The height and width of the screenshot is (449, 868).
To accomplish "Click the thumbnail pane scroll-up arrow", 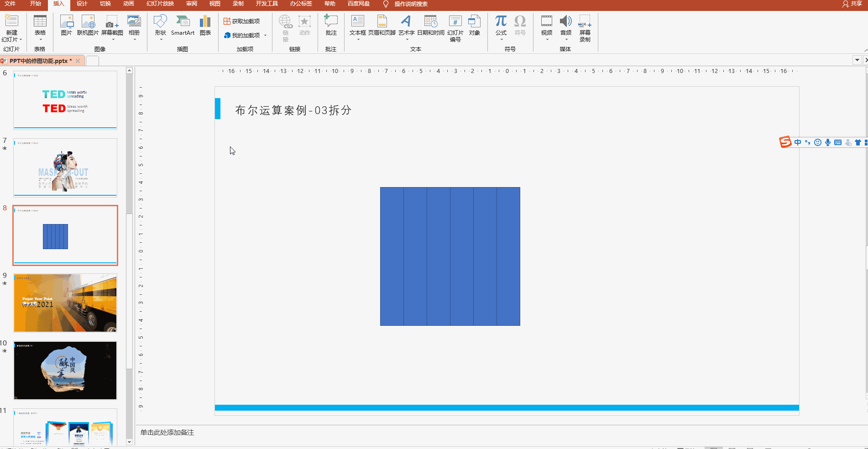I will click(x=129, y=71).
